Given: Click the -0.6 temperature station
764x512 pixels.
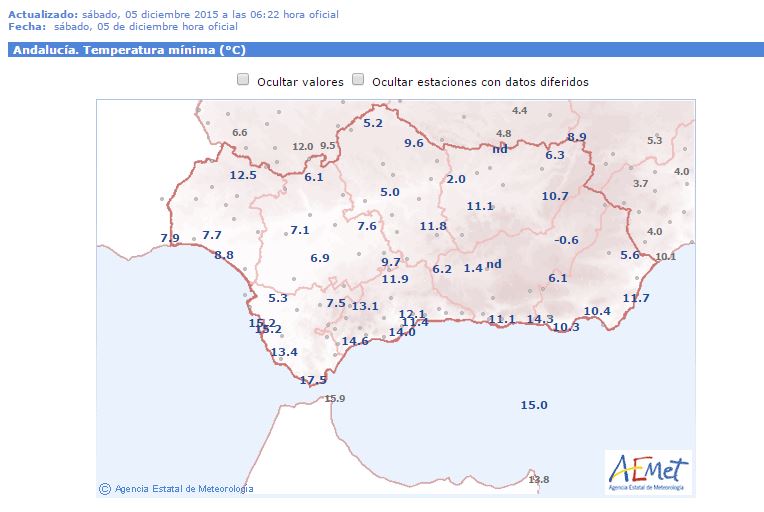Looking at the screenshot, I should click(567, 240).
